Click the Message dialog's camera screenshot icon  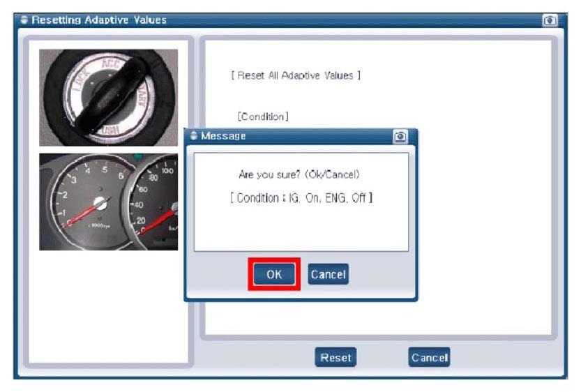click(x=400, y=136)
